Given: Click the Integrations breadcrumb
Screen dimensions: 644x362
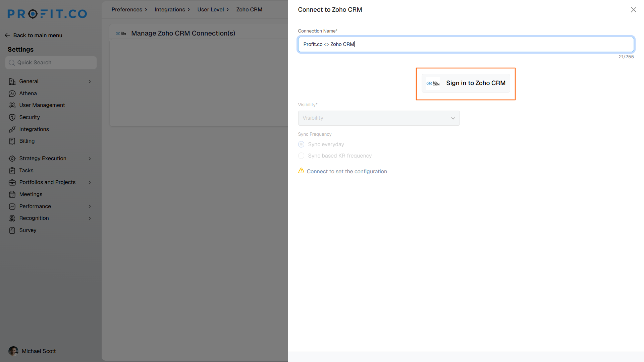Looking at the screenshot, I should (170, 9).
